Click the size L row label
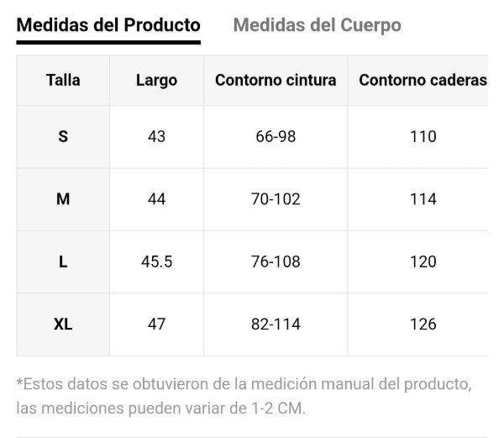 coord(63,261)
